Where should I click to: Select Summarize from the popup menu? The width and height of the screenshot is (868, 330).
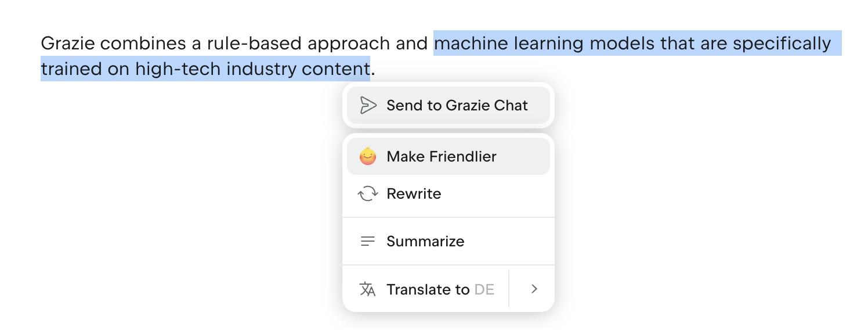tap(449, 241)
